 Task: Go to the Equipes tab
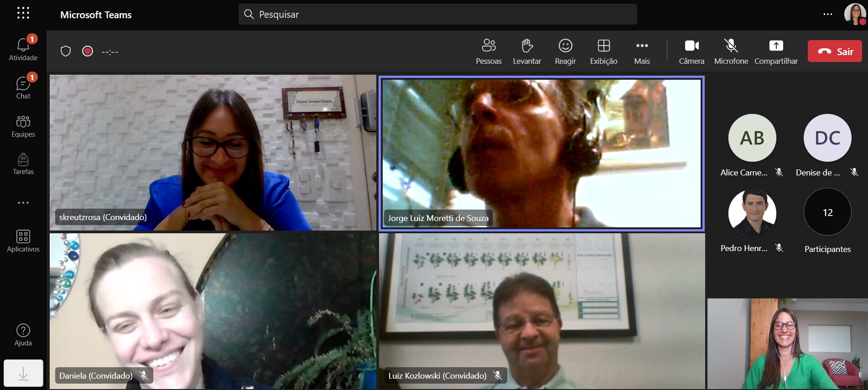coord(23,126)
